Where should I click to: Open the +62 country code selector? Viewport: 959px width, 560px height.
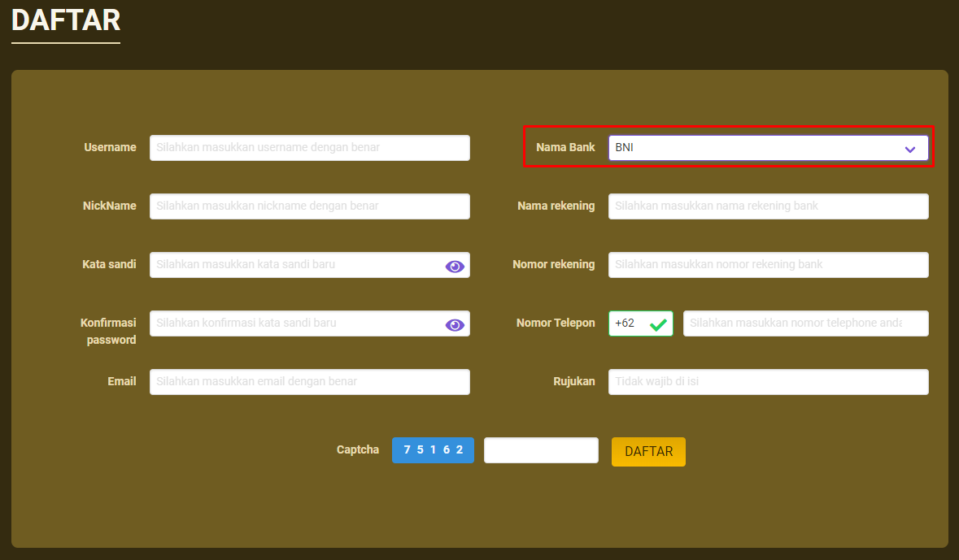(630, 323)
